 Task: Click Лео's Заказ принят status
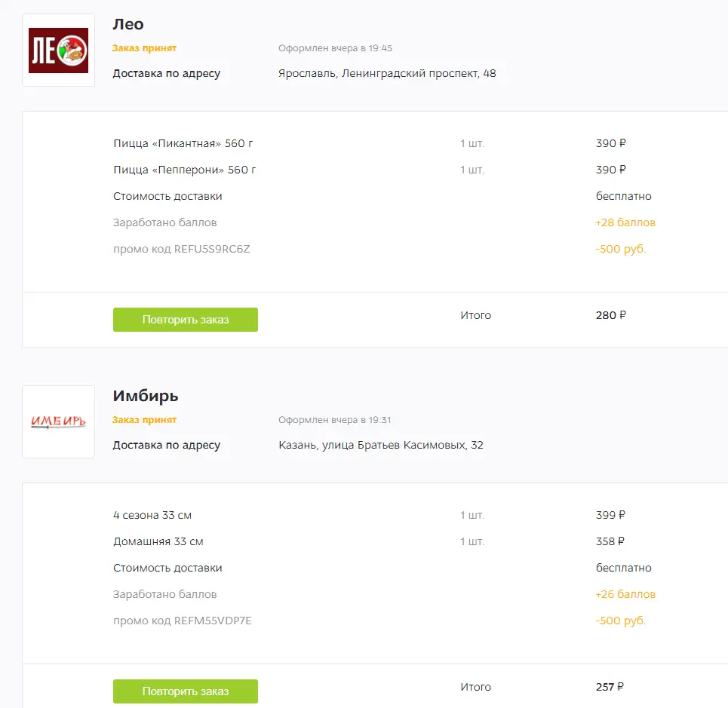(144, 48)
